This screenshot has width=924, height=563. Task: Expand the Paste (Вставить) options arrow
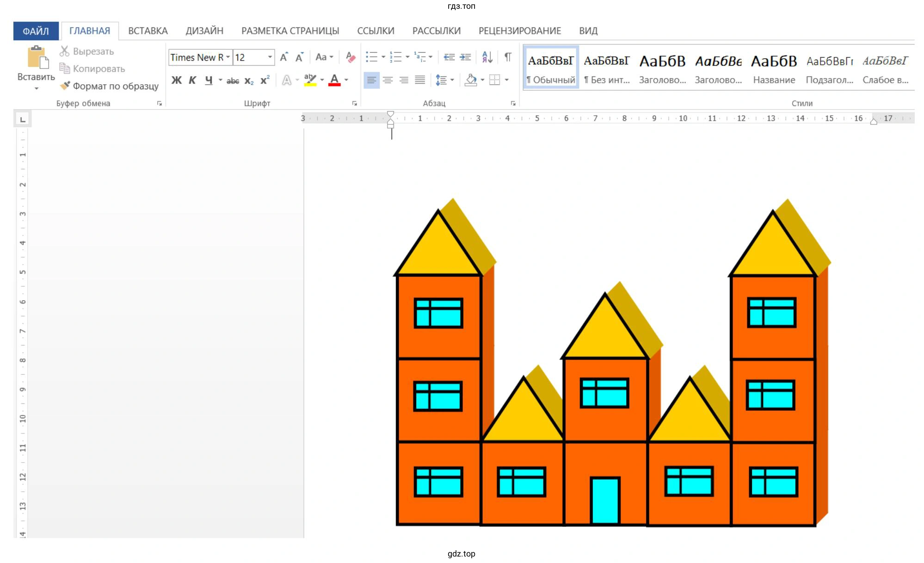click(x=36, y=88)
